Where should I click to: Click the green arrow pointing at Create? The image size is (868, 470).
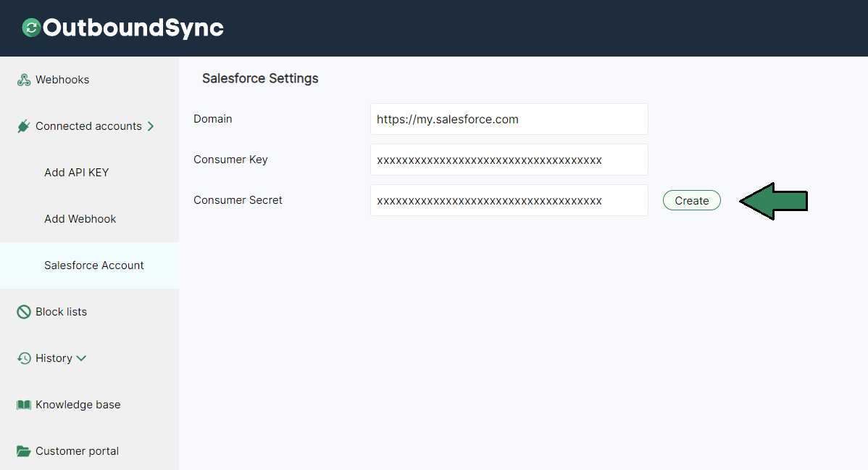(x=774, y=200)
